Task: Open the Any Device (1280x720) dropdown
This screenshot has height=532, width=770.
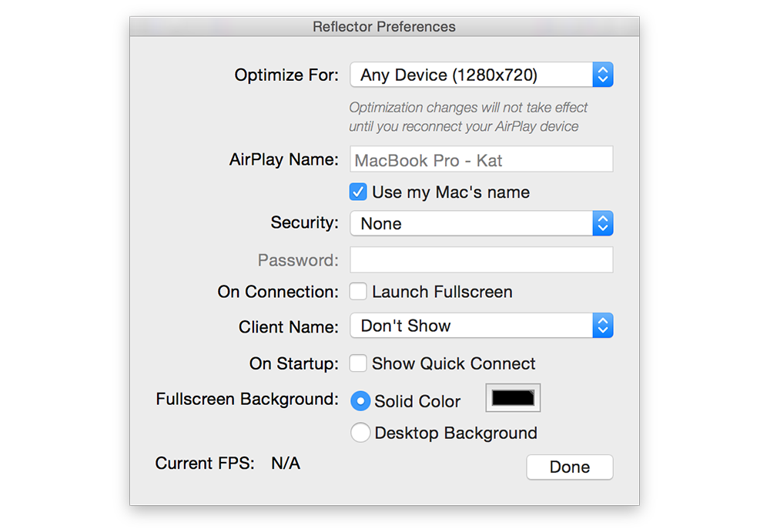Action: pyautogui.click(x=471, y=75)
